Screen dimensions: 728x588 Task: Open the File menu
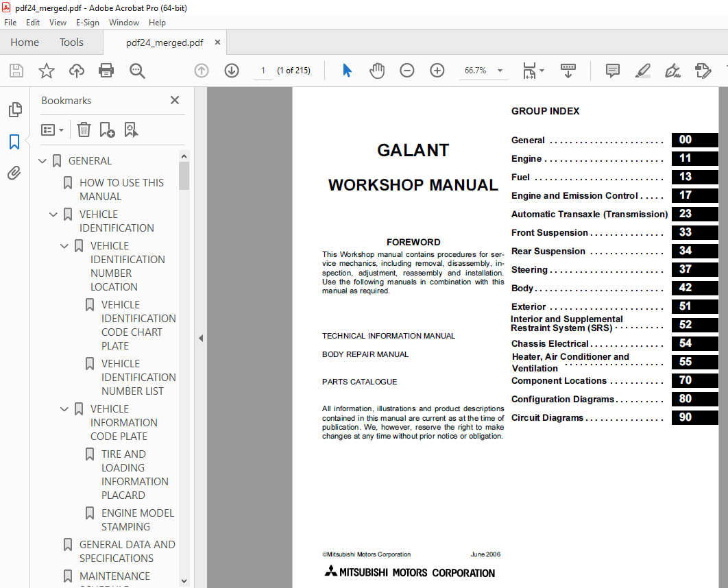[10, 23]
